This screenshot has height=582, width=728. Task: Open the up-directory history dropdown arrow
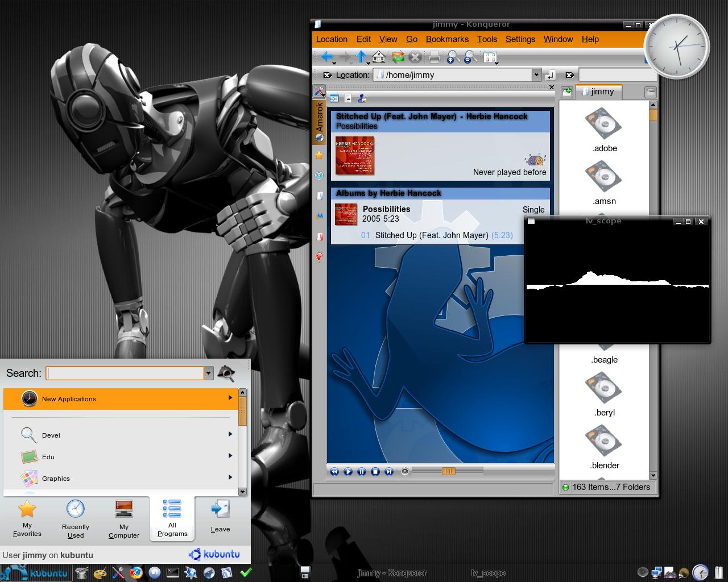pyautogui.click(x=369, y=62)
